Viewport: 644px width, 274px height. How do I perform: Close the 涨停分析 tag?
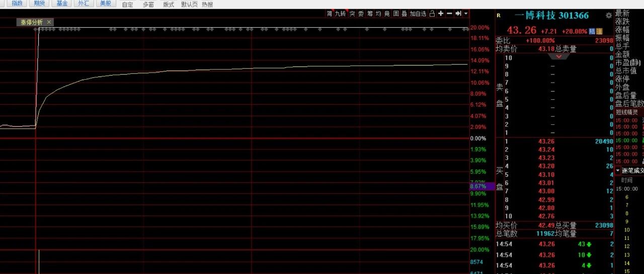[49, 22]
